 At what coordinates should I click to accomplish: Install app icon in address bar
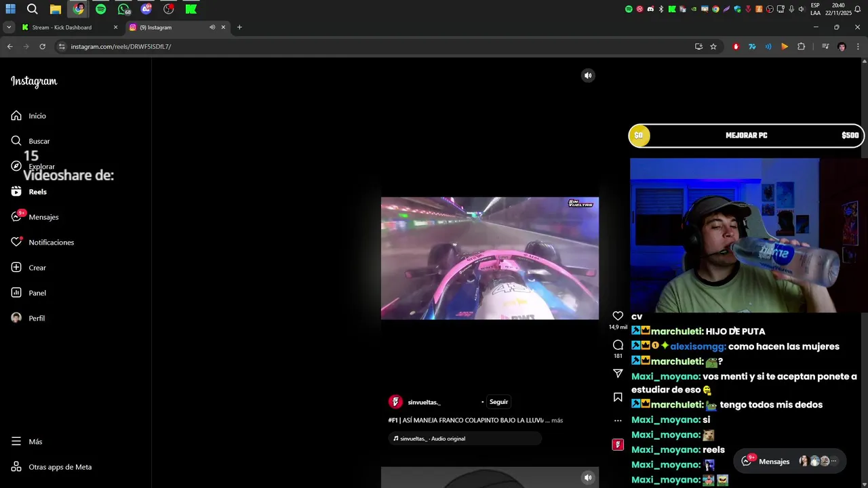point(698,47)
